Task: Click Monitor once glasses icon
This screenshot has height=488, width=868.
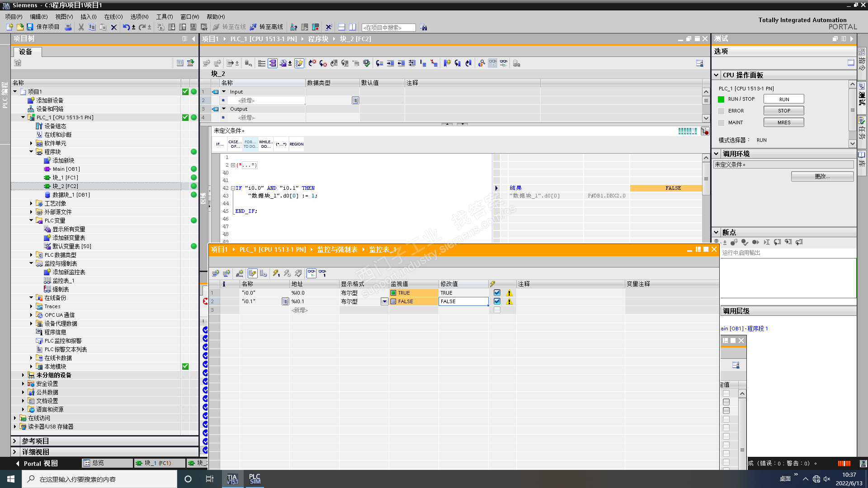Action: (322, 273)
